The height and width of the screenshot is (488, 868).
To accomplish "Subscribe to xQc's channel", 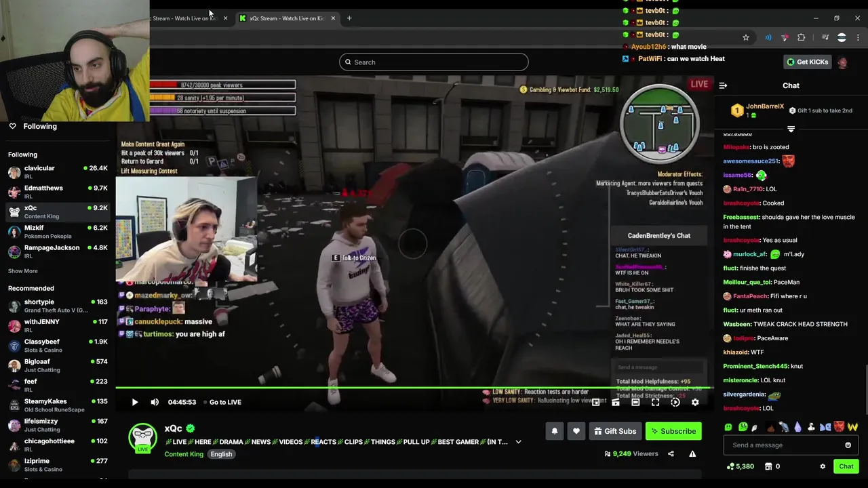I will (x=673, y=431).
